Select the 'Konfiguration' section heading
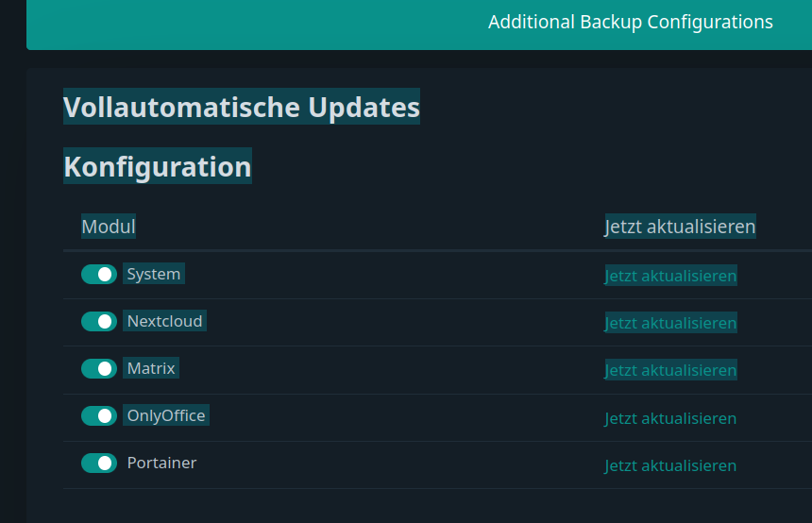The width and height of the screenshot is (812, 523). 158,167
